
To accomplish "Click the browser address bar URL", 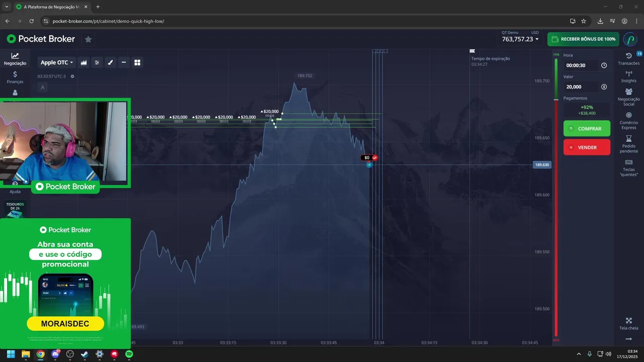I will point(108,21).
